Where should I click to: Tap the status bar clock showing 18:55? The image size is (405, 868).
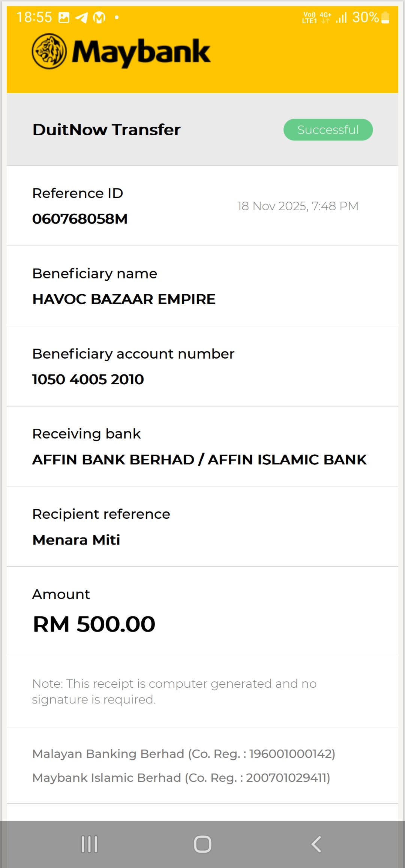(34, 17)
